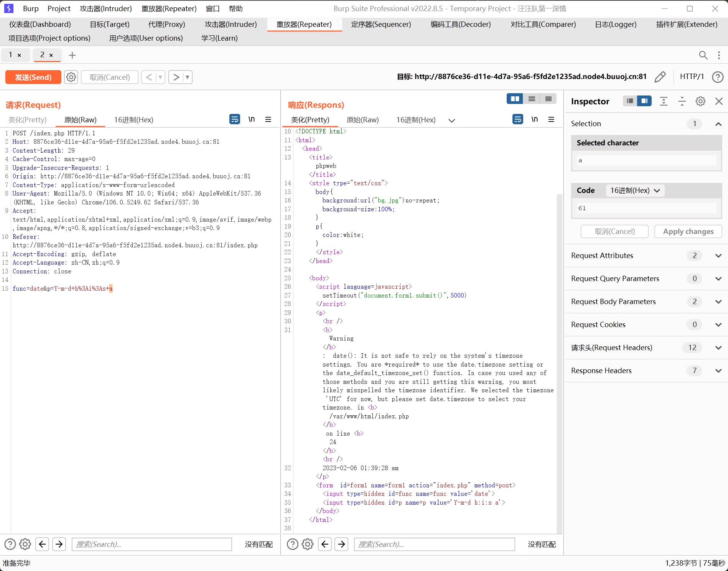Viewport: 728px width, 571px height.
Task: Expand the Request Attributes section
Action: point(718,255)
